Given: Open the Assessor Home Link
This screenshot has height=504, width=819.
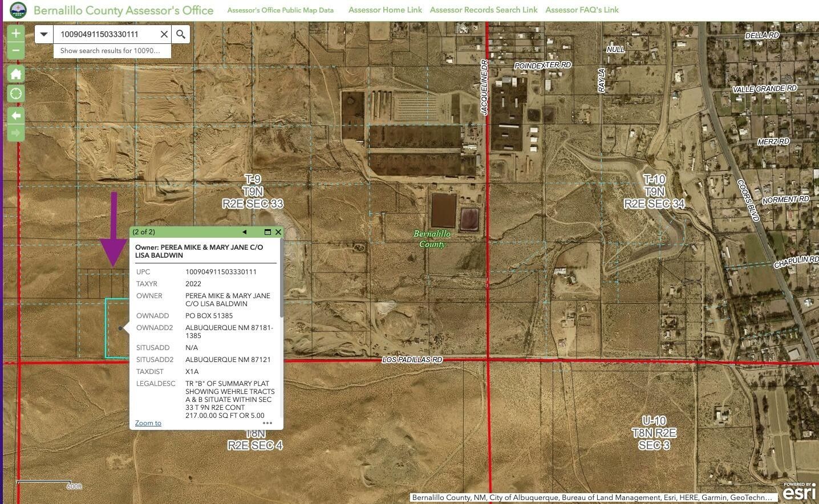Looking at the screenshot, I should pos(385,10).
